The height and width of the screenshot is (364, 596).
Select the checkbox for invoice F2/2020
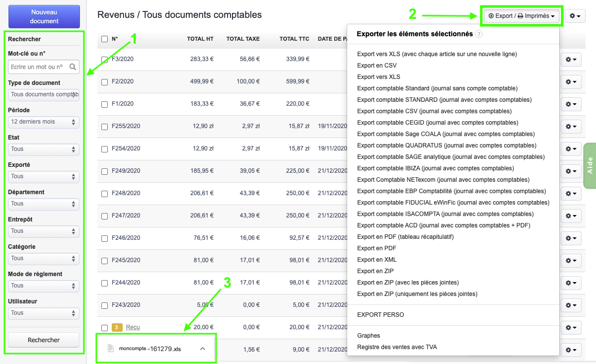coord(104,81)
